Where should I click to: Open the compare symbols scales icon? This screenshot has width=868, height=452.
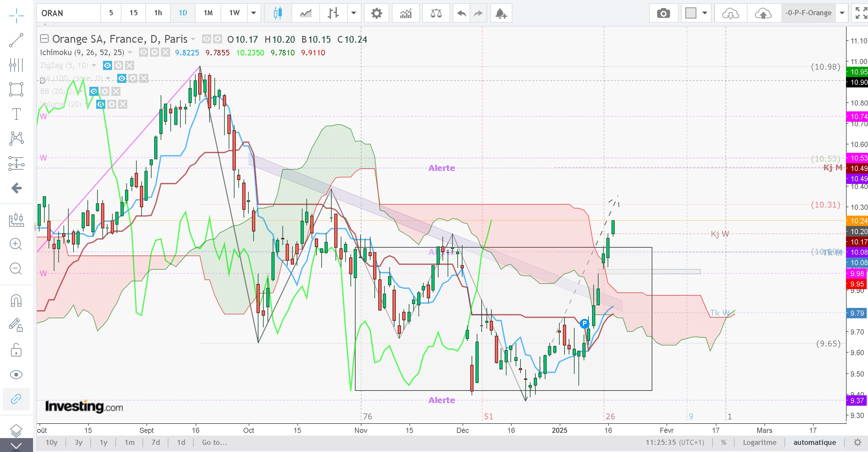tap(436, 13)
